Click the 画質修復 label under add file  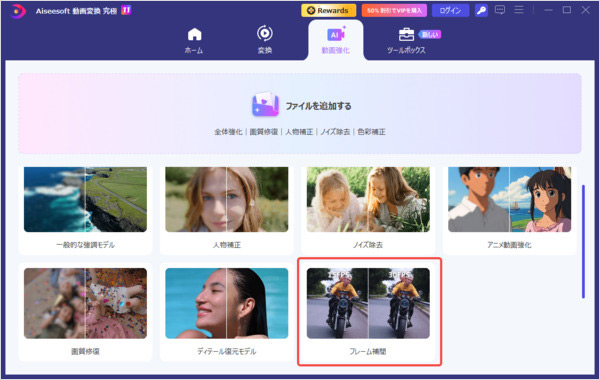264,132
